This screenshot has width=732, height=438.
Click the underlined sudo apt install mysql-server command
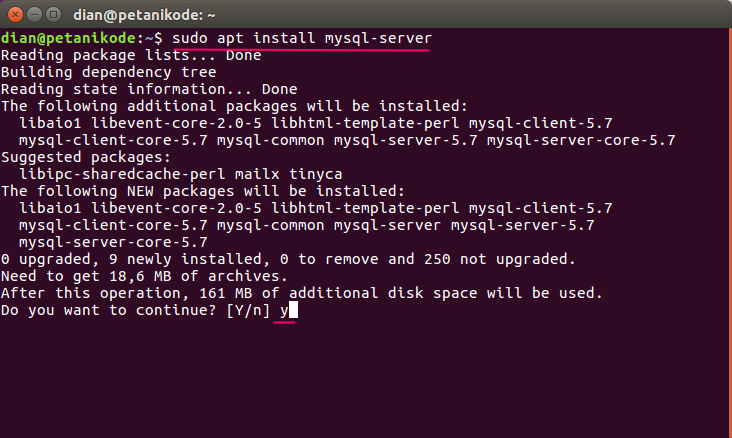tap(302, 38)
